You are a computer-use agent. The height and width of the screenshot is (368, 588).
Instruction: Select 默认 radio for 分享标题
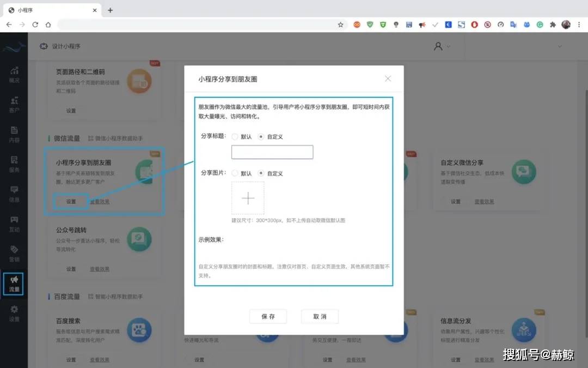click(235, 136)
